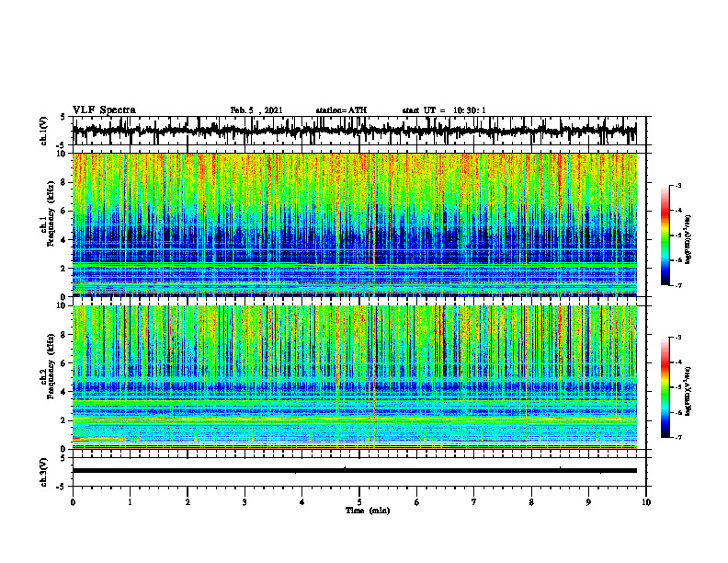Click time axis tick label "8"

[x=531, y=502]
